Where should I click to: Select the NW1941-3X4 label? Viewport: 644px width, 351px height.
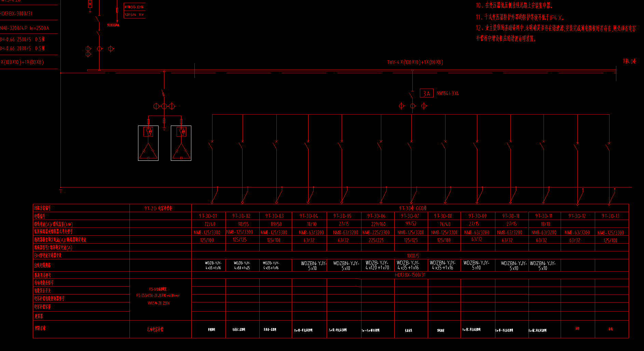click(448, 93)
